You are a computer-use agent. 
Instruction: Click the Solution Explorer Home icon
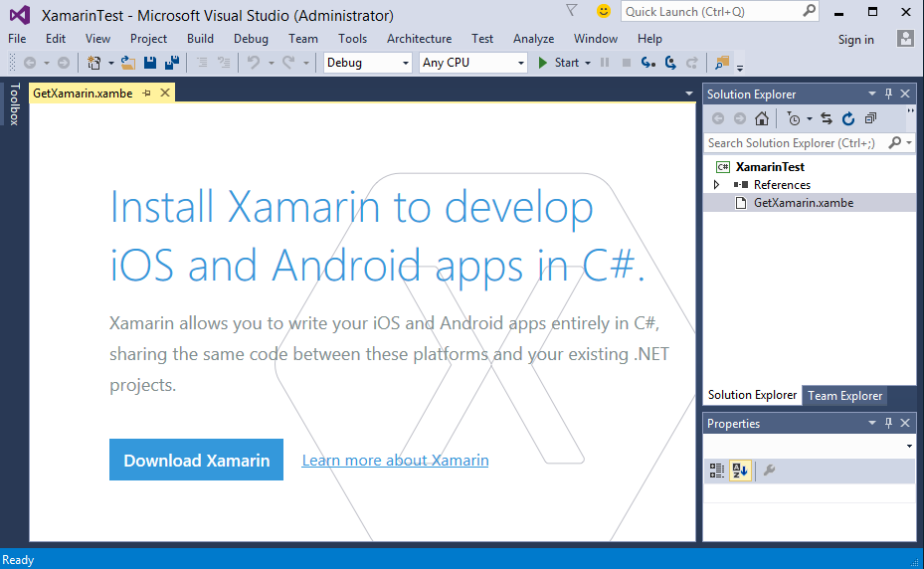point(761,118)
